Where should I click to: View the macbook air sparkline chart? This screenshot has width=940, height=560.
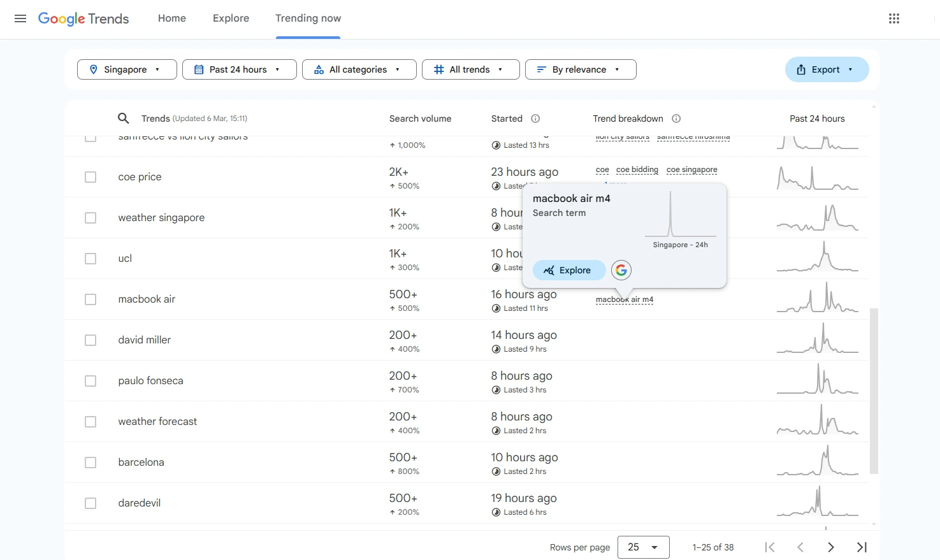point(818,298)
